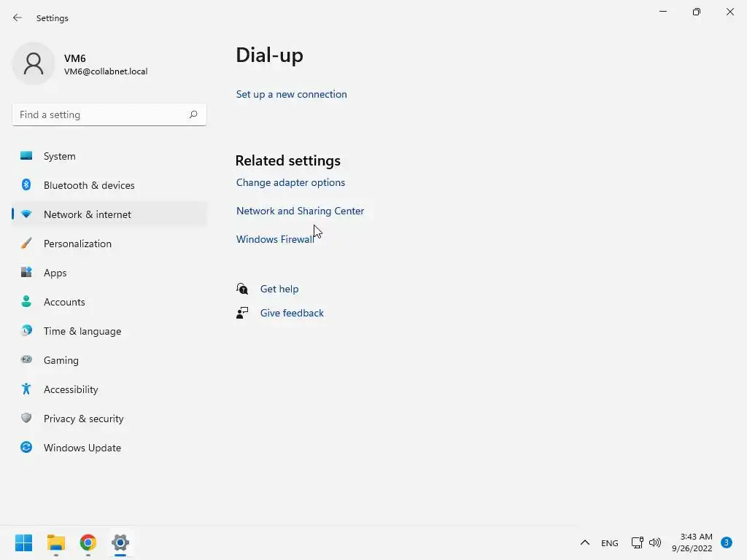Click the search magnifier icon

(x=193, y=114)
